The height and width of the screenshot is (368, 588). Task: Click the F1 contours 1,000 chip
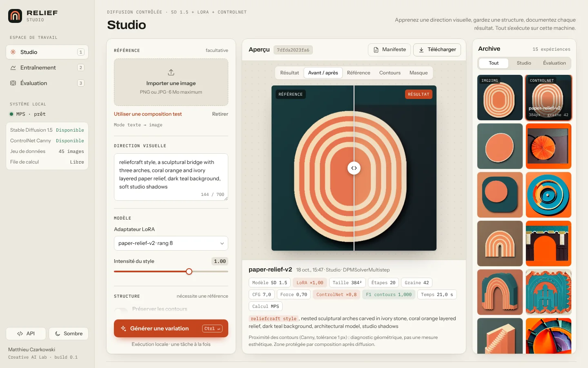click(389, 294)
